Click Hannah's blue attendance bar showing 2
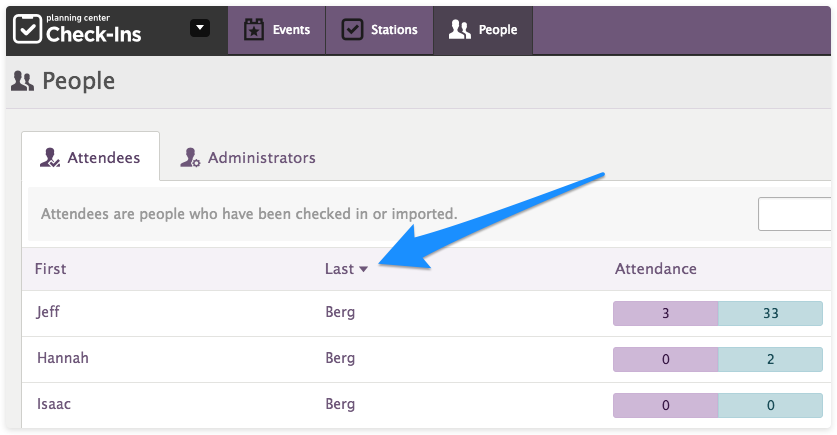 770,360
